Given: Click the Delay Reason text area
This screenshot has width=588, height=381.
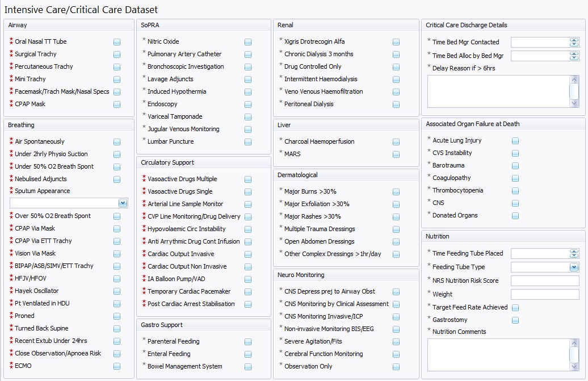Looking at the screenshot, I should [x=498, y=91].
